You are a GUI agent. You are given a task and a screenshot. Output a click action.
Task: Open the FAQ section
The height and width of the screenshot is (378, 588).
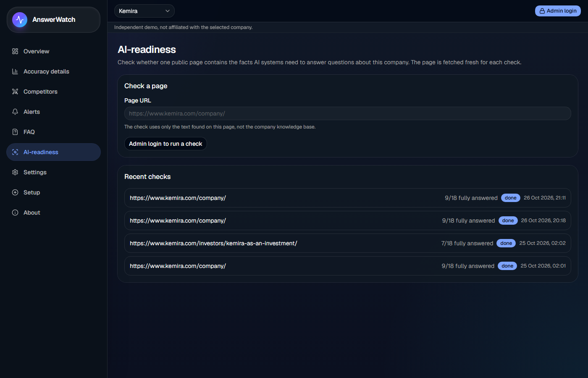pos(53,132)
